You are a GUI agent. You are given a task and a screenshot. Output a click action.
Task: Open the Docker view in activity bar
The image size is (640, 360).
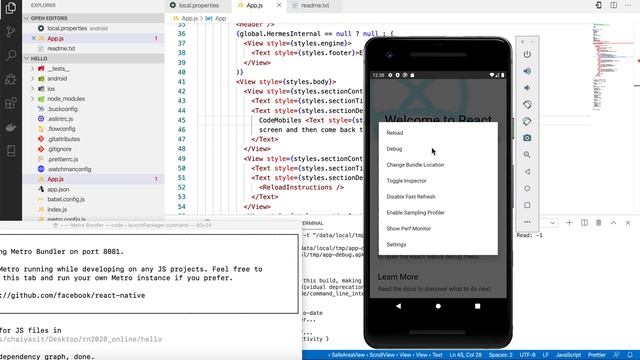pyautogui.click(x=11, y=127)
